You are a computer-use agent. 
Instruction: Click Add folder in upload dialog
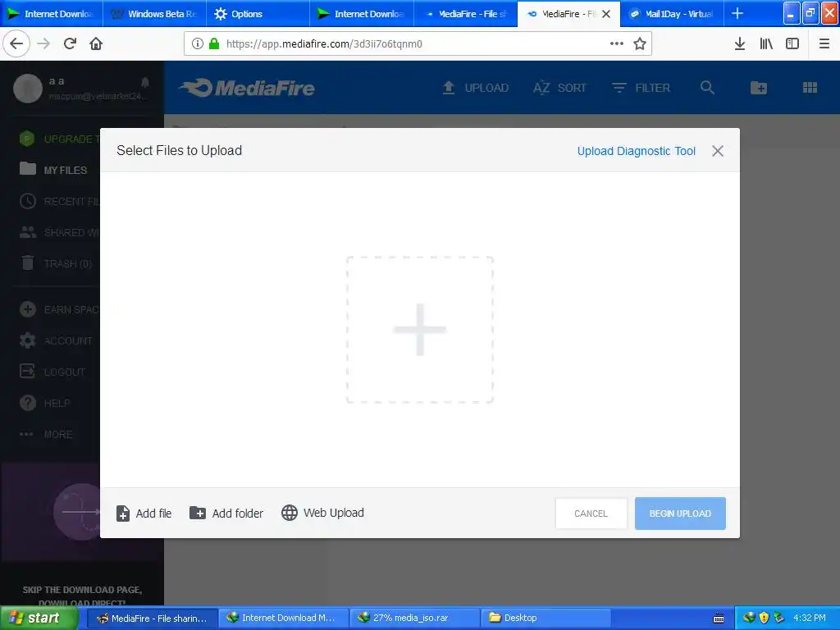[x=226, y=514]
